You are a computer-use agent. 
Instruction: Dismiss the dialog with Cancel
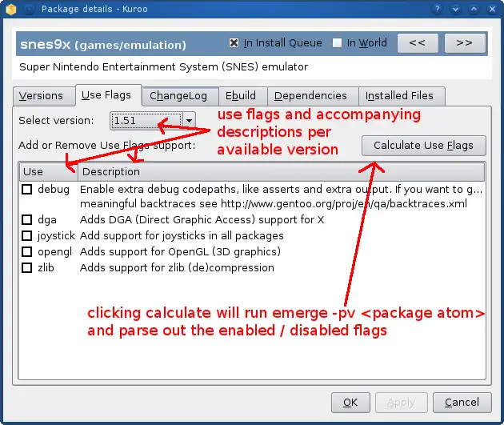tap(462, 403)
